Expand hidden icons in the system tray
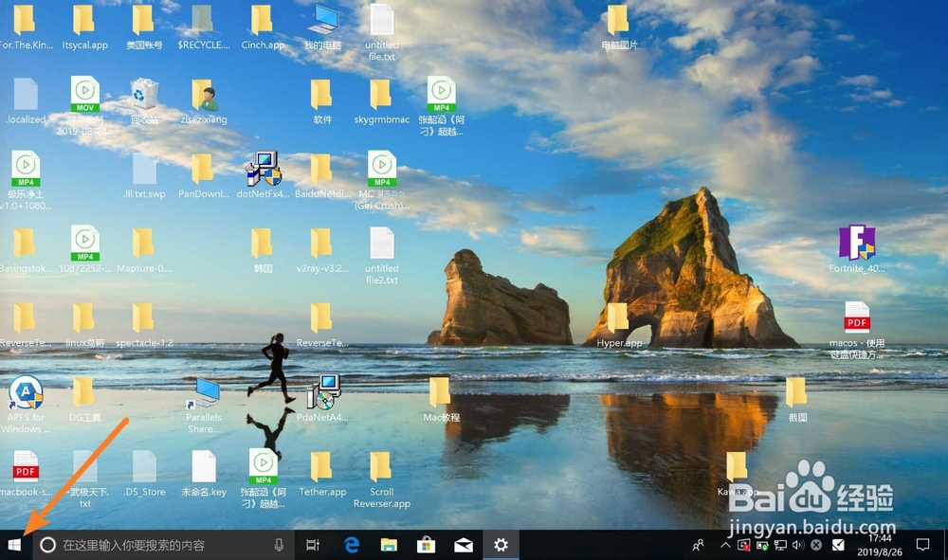 (724, 545)
